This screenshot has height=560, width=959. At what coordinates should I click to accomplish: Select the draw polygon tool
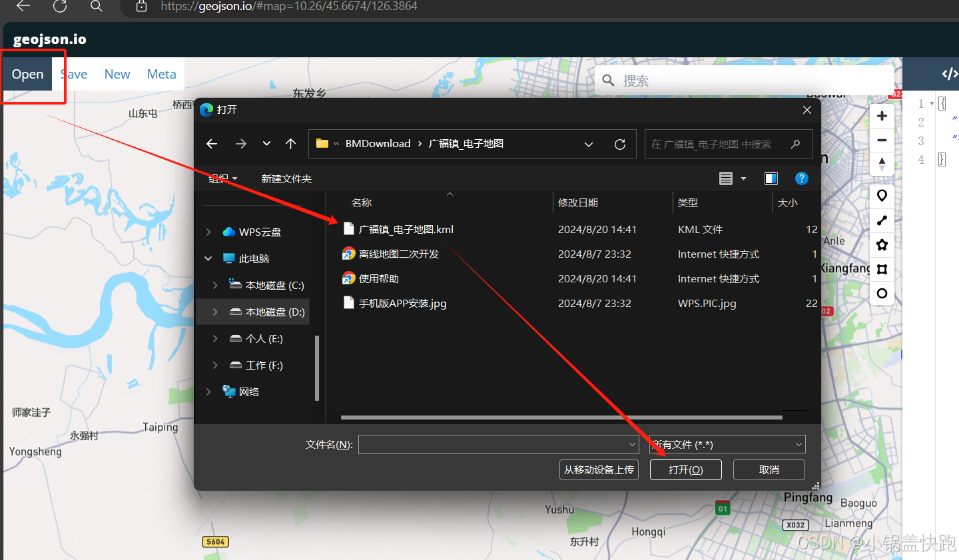(x=882, y=244)
